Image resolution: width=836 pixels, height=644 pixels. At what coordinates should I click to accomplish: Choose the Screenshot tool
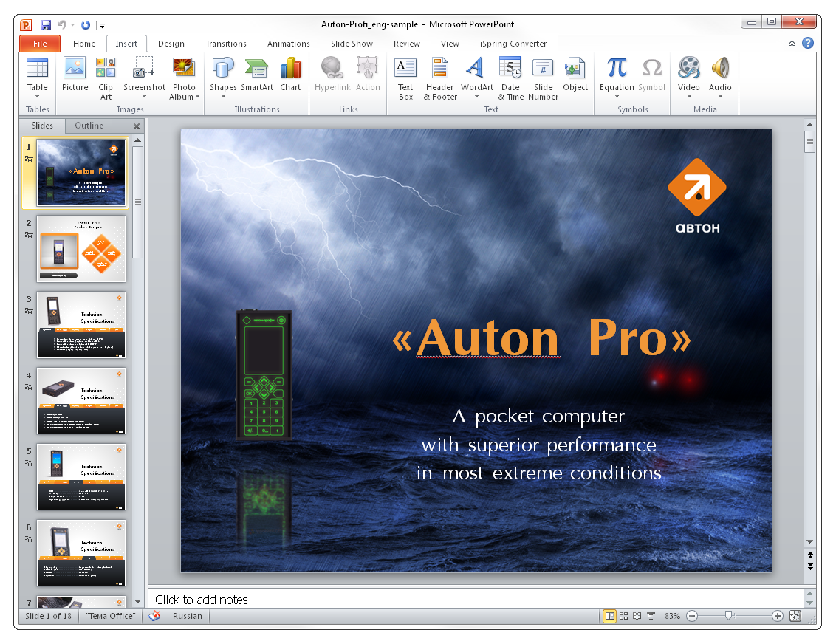(x=144, y=78)
